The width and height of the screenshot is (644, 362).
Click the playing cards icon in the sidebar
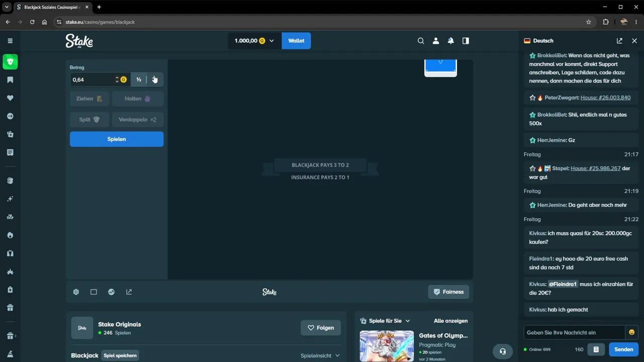tap(10, 134)
